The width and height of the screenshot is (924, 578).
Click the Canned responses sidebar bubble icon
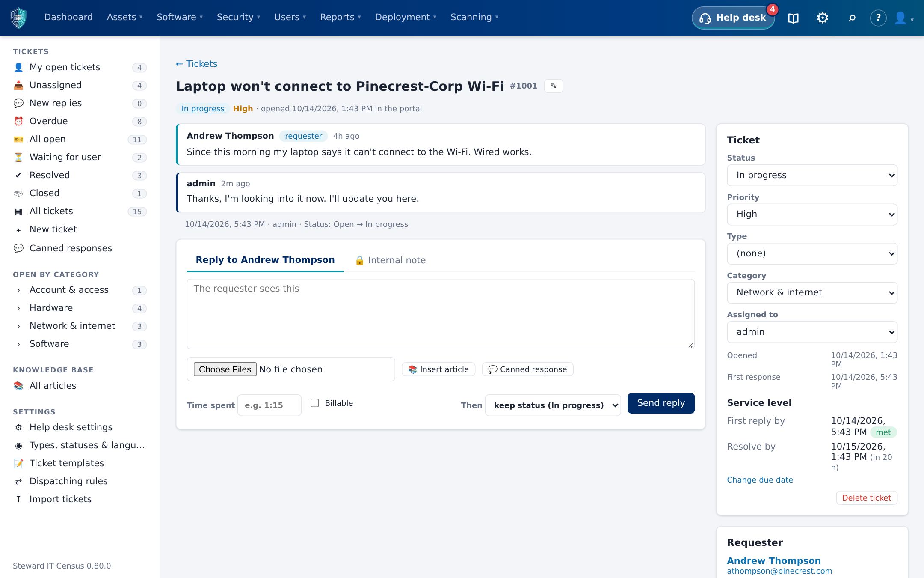18,248
